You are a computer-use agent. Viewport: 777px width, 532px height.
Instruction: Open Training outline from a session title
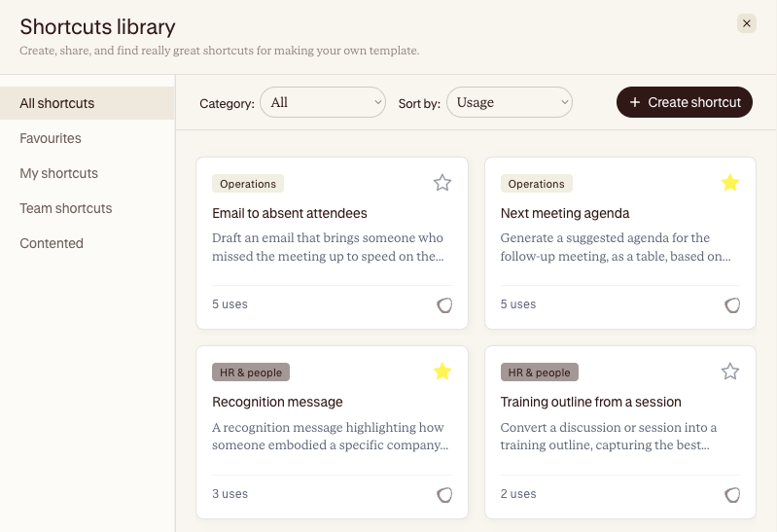tap(590, 402)
